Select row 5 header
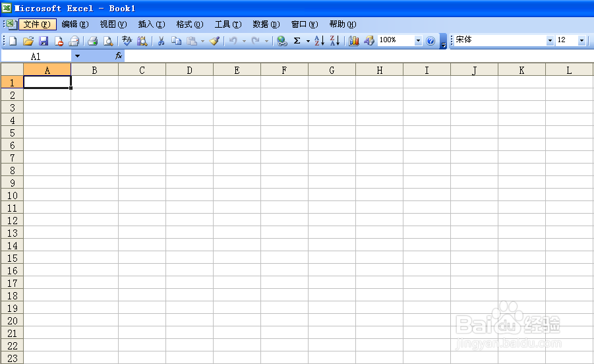 tap(12, 133)
